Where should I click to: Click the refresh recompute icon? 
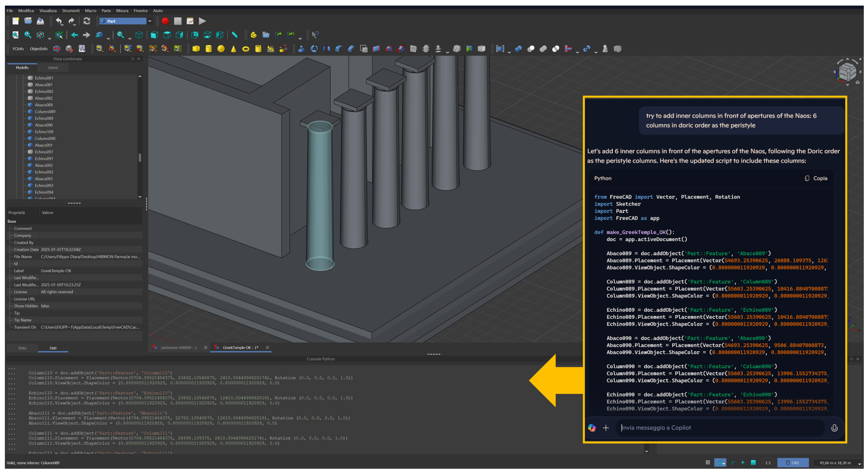coord(87,21)
